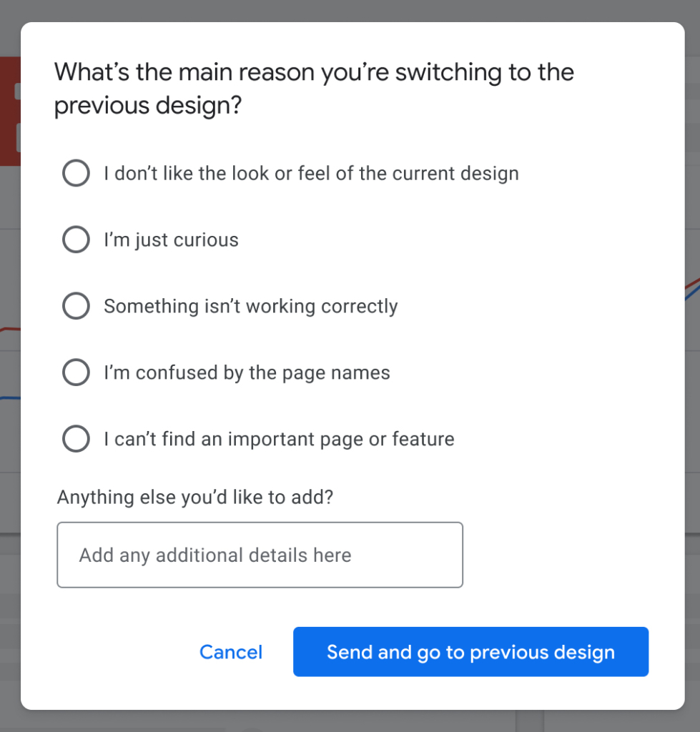Screen dimensions: 700x732
Task: Click the dimmed chart line left of the dialog
Action: [9, 330]
